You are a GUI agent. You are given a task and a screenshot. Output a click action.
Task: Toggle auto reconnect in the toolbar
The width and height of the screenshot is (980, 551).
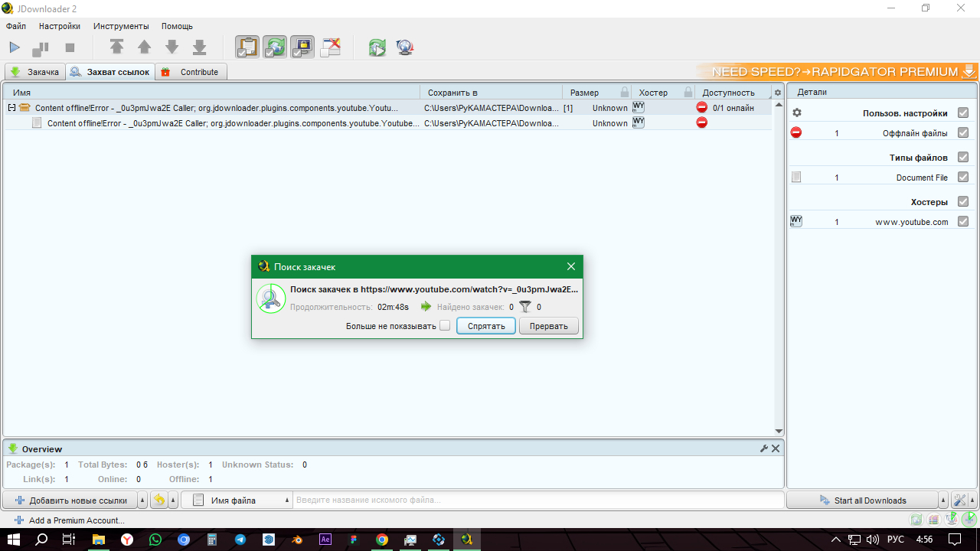coord(275,47)
